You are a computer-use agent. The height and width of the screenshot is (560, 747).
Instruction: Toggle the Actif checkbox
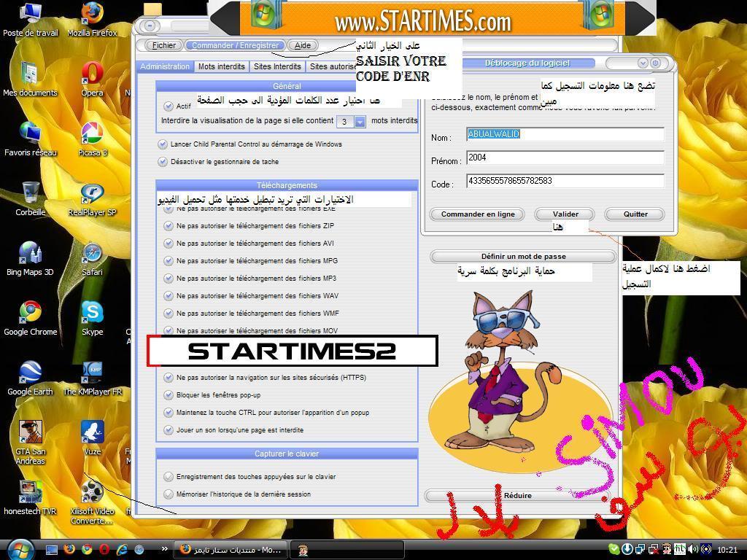169,106
